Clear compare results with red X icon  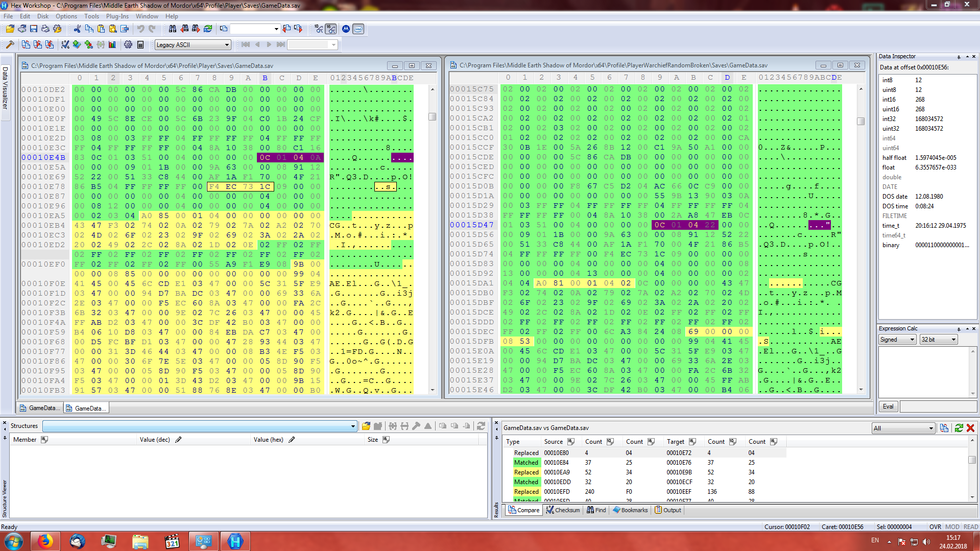(x=970, y=428)
